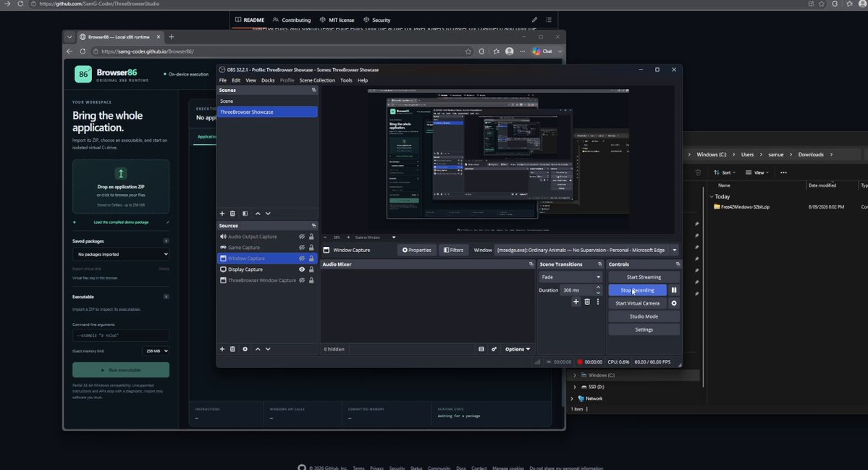Screen dimensions: 868x470
Task: Open File menu in OBS
Action: point(222,80)
